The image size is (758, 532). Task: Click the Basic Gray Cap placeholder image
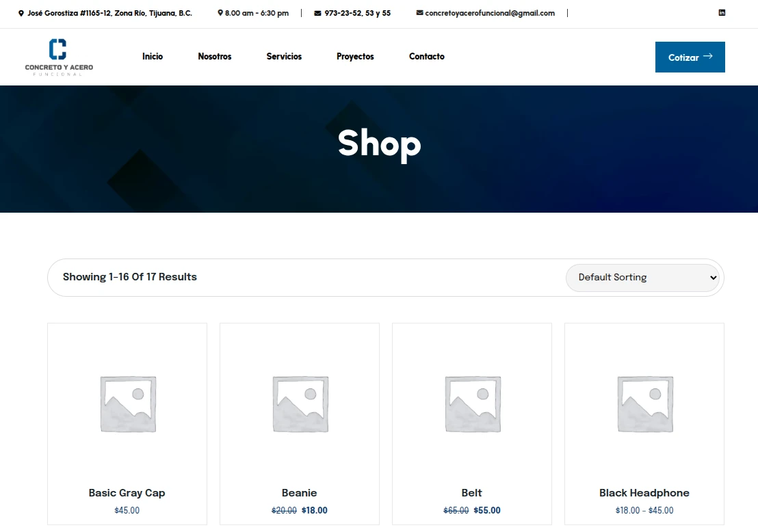click(128, 404)
